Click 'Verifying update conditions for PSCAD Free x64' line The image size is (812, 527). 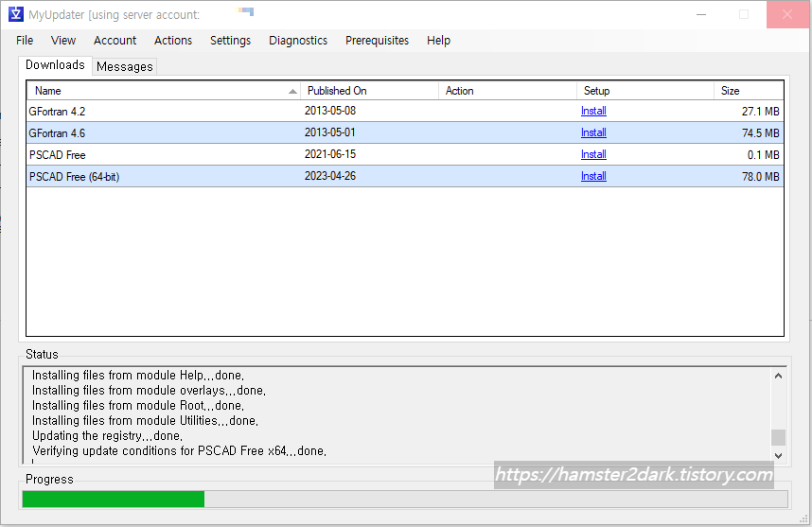click(179, 450)
